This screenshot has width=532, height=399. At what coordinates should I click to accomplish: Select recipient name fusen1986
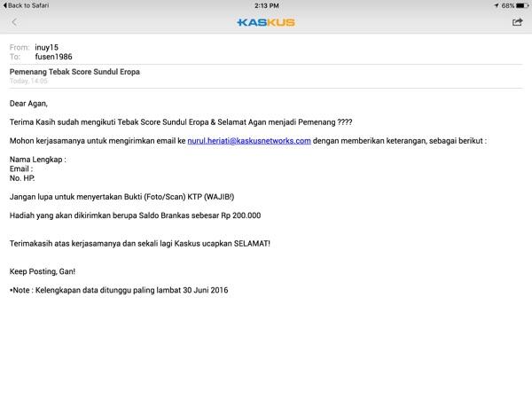[53, 57]
